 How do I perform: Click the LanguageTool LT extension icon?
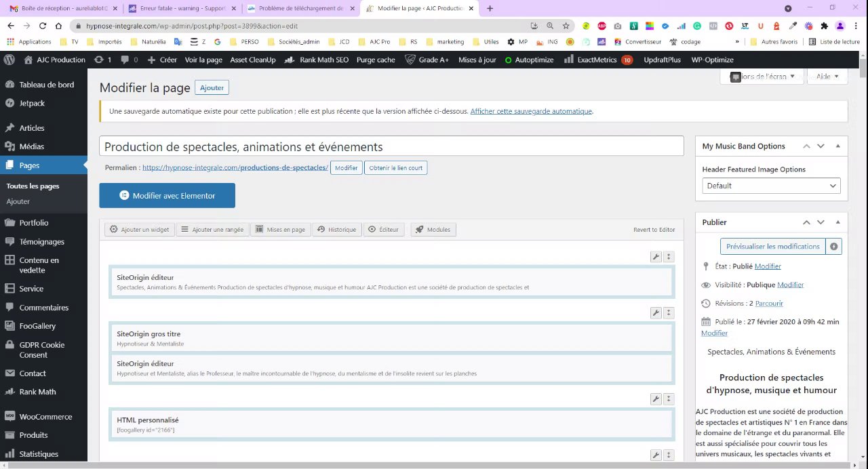pyautogui.click(x=745, y=26)
